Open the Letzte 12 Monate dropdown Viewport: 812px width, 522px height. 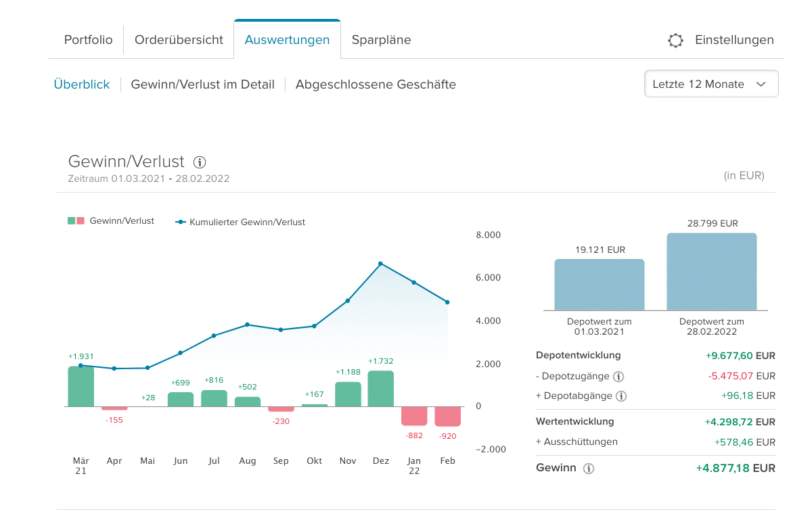pyautogui.click(x=711, y=85)
